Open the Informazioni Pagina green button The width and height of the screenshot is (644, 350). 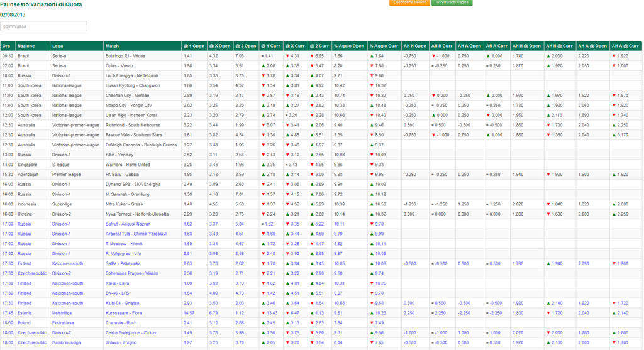[x=451, y=3]
